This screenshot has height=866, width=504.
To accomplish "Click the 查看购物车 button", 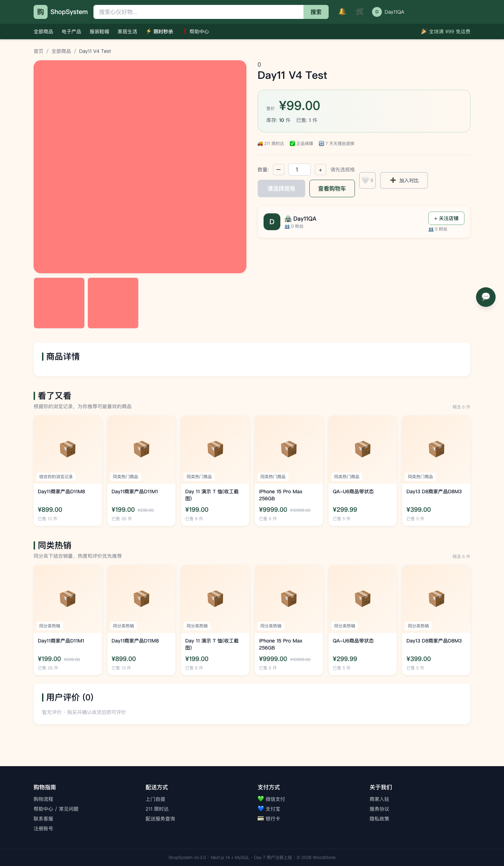I will point(332,188).
